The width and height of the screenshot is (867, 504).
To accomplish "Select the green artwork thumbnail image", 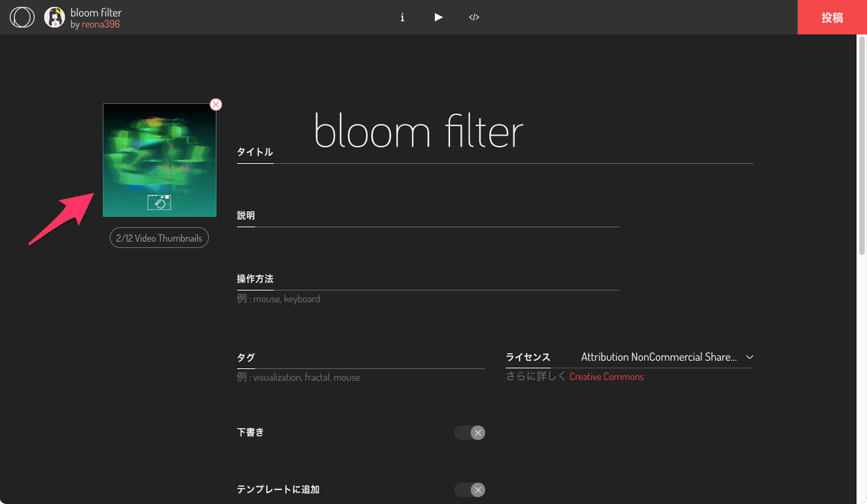I will 159,152.
